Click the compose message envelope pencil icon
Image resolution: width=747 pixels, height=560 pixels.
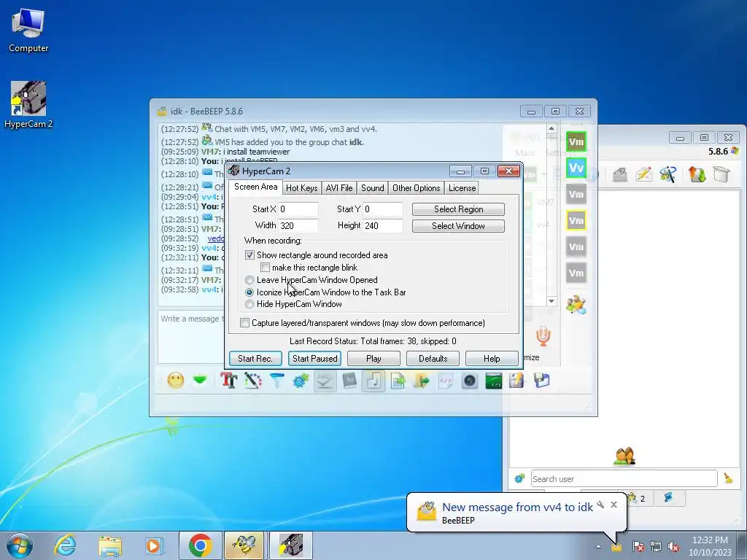click(x=643, y=174)
